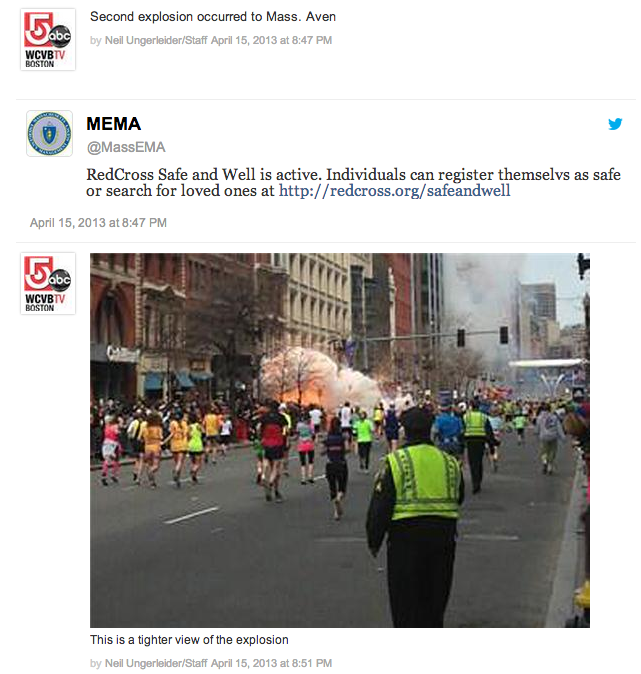
Task: Click the white finish-line structure in the photo
Action: tap(548, 364)
